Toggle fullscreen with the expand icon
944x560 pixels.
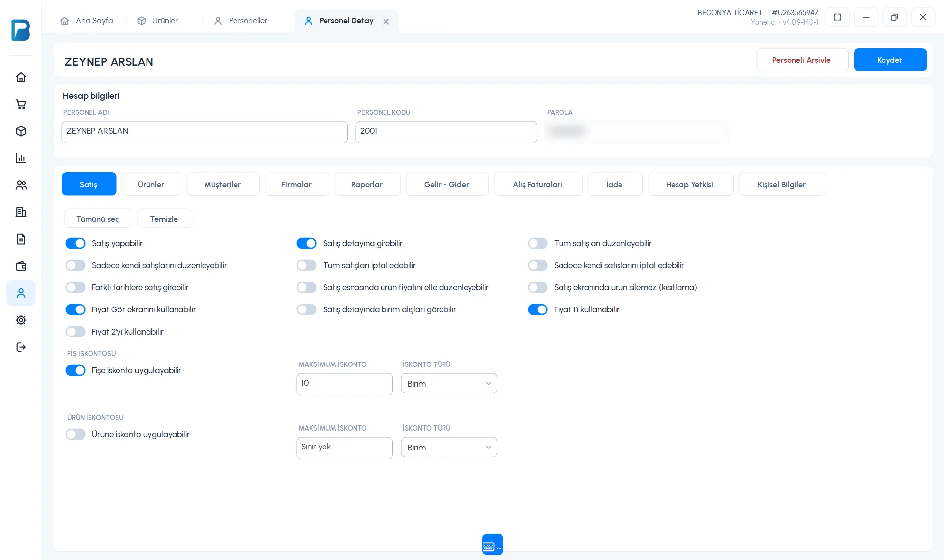[x=838, y=17]
